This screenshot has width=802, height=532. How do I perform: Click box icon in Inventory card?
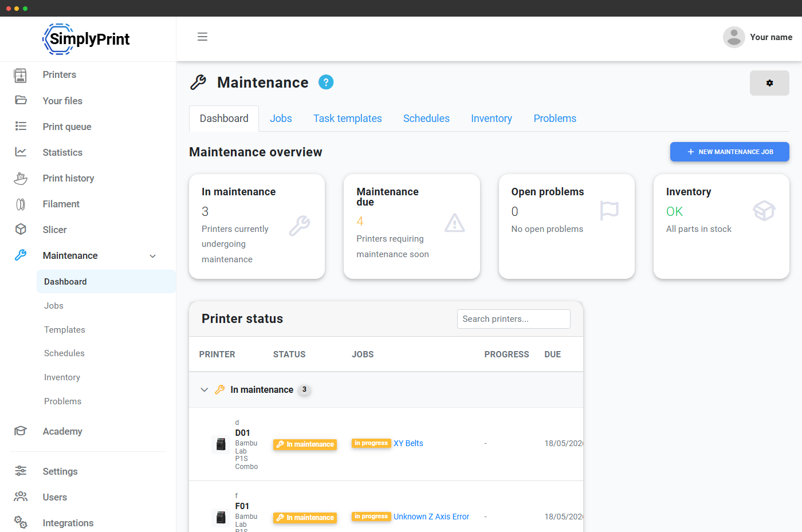[x=764, y=211]
